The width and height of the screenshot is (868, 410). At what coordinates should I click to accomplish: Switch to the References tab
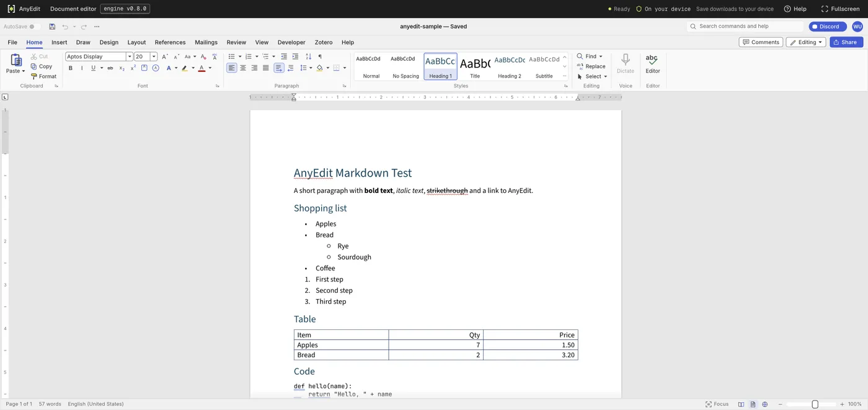coord(170,42)
